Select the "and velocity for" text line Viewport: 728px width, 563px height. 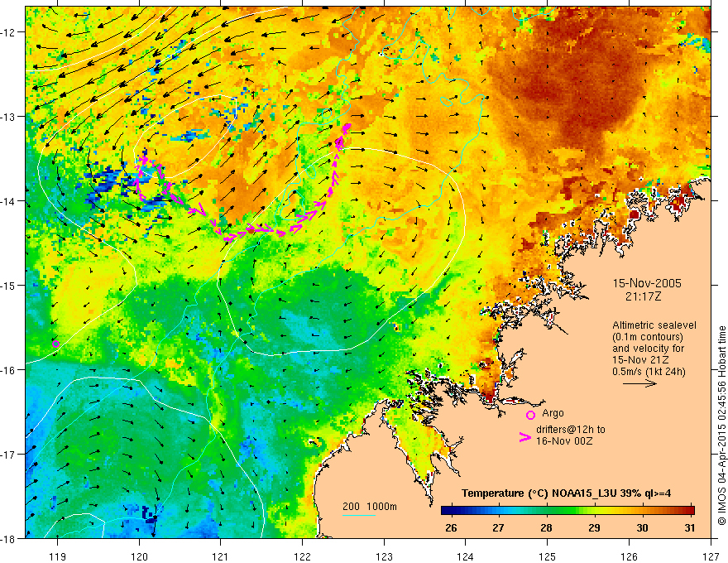click(x=648, y=349)
